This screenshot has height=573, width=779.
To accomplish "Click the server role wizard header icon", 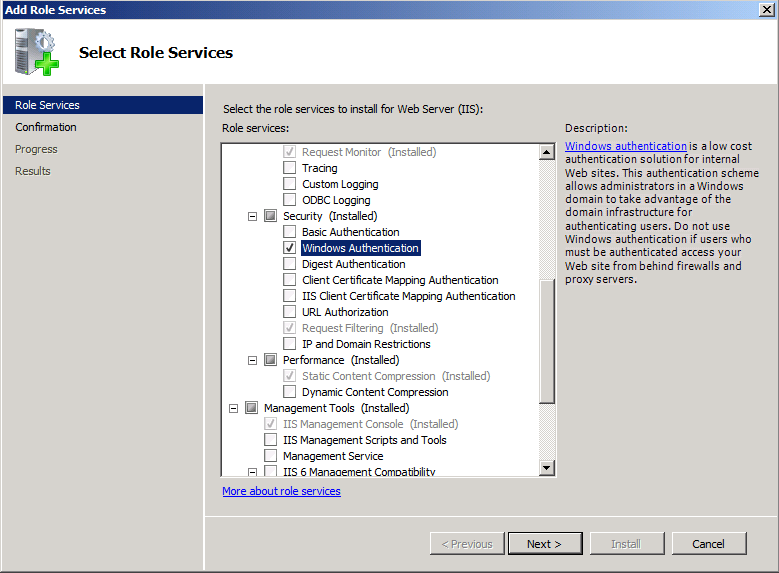I will point(37,52).
